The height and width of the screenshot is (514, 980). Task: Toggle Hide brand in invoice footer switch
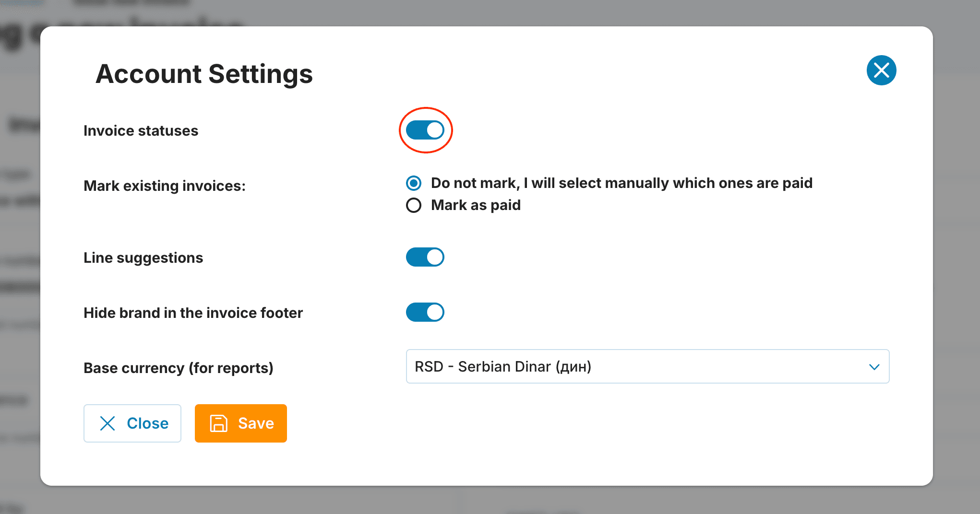coord(425,312)
